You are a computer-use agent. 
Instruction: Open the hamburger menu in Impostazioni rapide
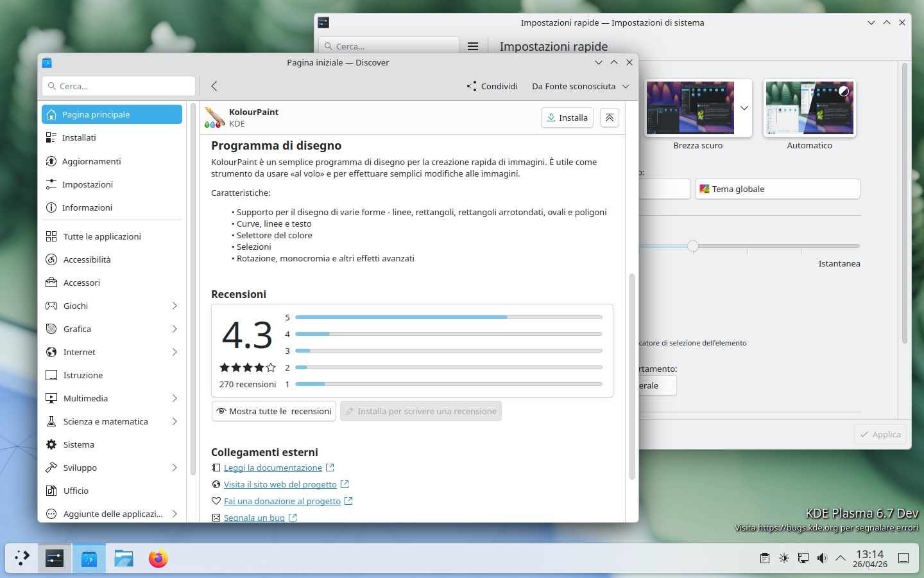coord(473,46)
